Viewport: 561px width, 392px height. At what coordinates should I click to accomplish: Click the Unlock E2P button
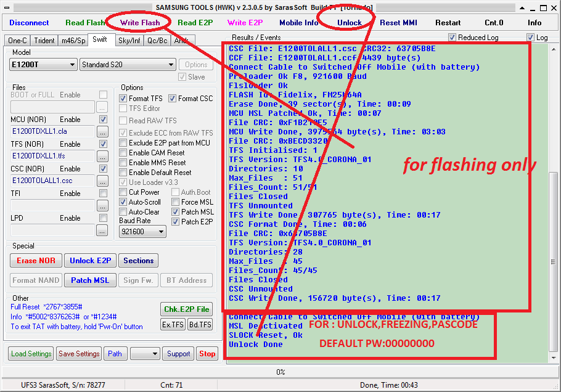[x=91, y=261]
